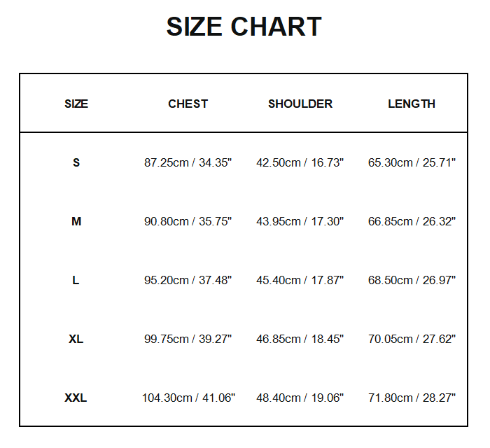
Task: Select the SIZE column header
Action: pyautogui.click(x=76, y=104)
